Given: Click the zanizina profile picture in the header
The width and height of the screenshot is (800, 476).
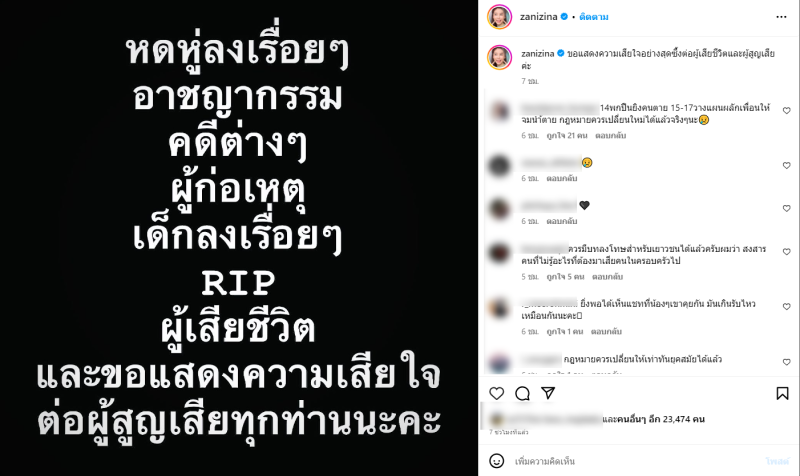Looking at the screenshot, I should 499,17.
